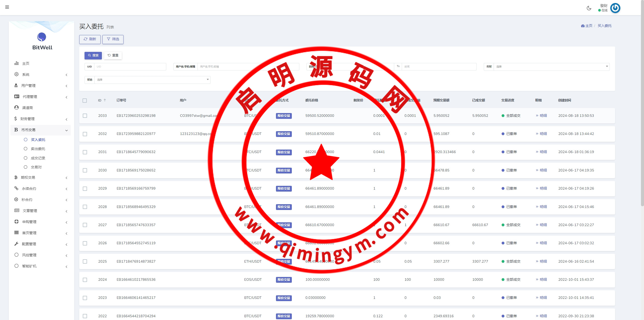
Task: Select checkbox for row ID 2024
Action: [85, 280]
